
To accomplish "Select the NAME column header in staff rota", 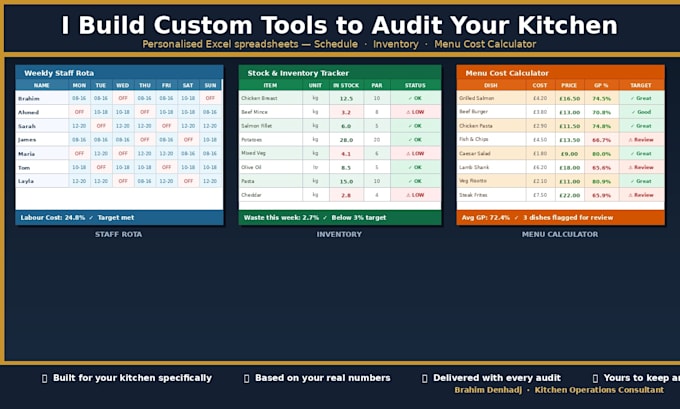I will click(x=42, y=85).
